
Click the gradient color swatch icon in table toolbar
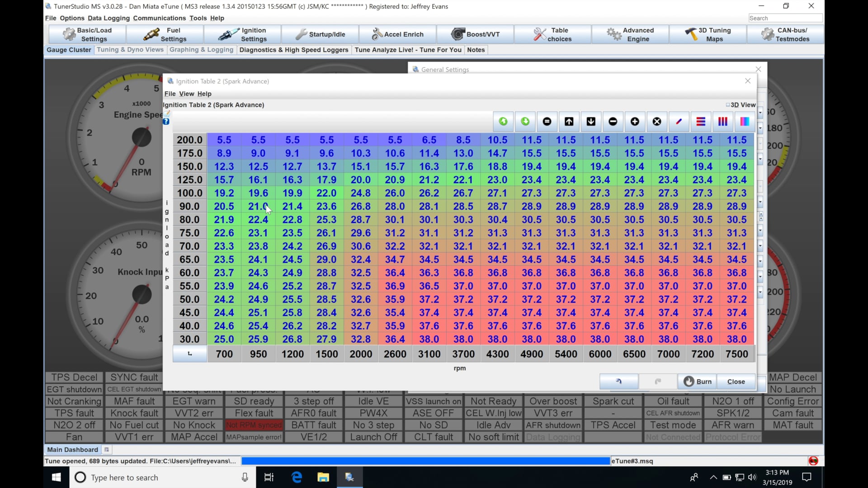click(744, 121)
